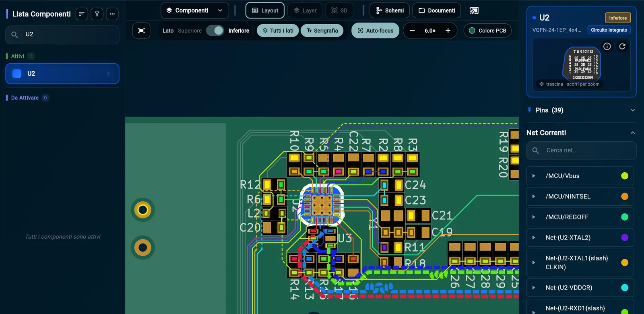Open the sort options icon in Lista Componenti
The height and width of the screenshot is (314, 644).
pyautogui.click(x=82, y=14)
